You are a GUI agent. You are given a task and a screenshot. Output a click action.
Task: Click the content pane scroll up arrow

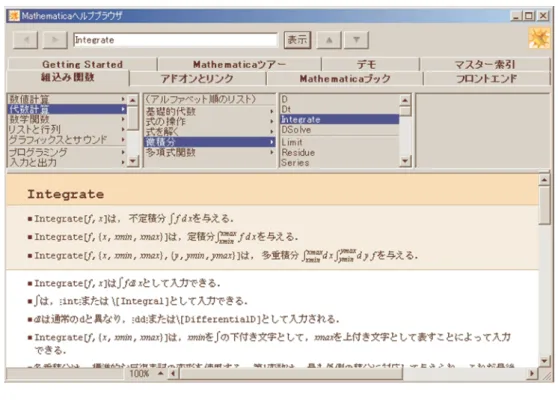point(544,180)
